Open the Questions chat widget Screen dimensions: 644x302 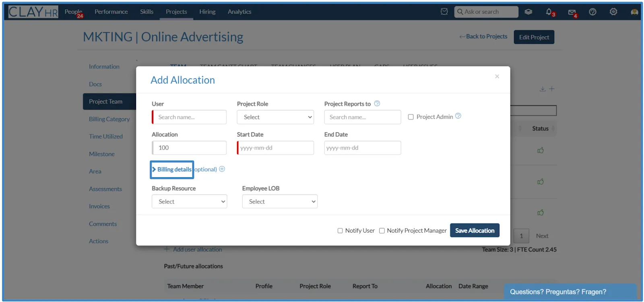coord(570,292)
